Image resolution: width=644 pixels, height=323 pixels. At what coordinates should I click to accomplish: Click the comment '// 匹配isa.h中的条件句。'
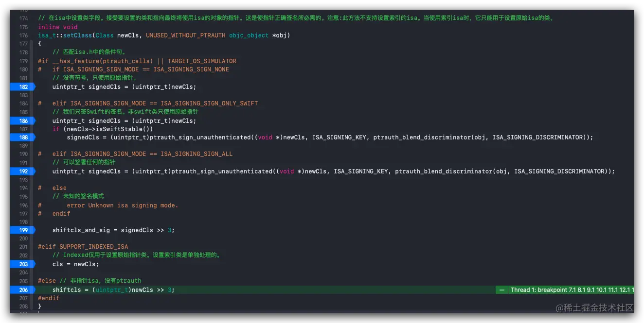point(89,52)
